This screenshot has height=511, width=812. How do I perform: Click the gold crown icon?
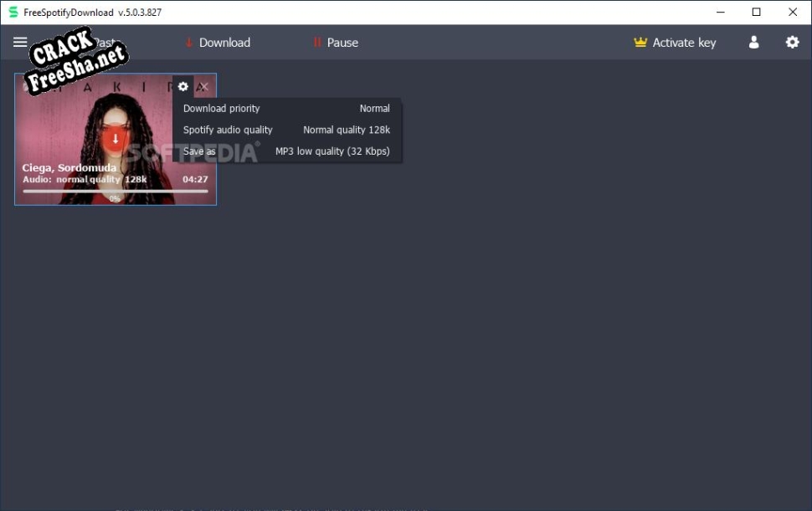click(641, 43)
